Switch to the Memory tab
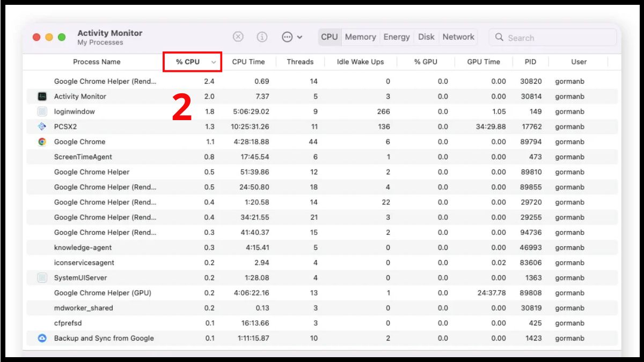Viewport: 644px width, 362px height. tap(361, 37)
